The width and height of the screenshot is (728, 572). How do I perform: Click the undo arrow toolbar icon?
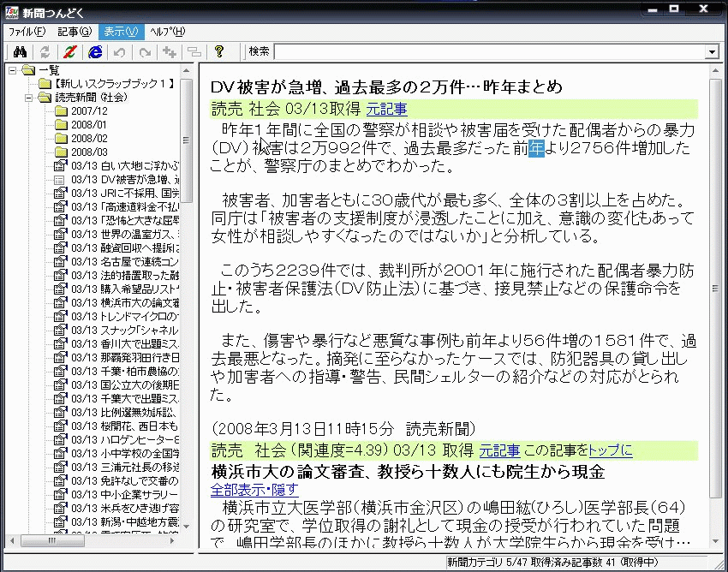pyautogui.click(x=120, y=51)
